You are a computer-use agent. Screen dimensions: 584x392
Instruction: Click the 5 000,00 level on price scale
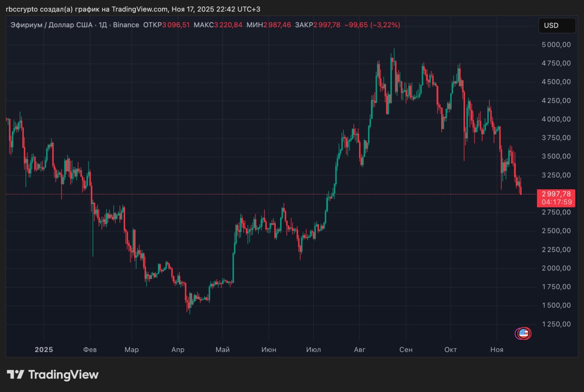[x=555, y=45]
